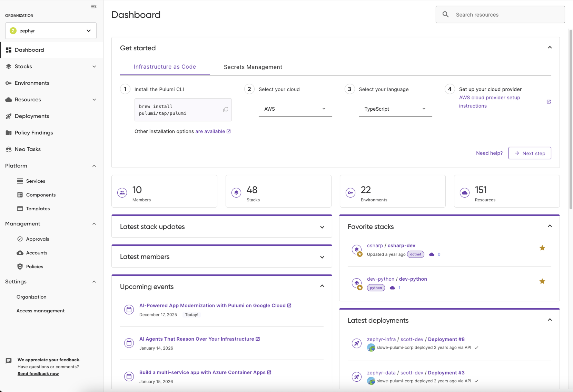
Task: Click the search magnifier icon
Action: [446, 14]
